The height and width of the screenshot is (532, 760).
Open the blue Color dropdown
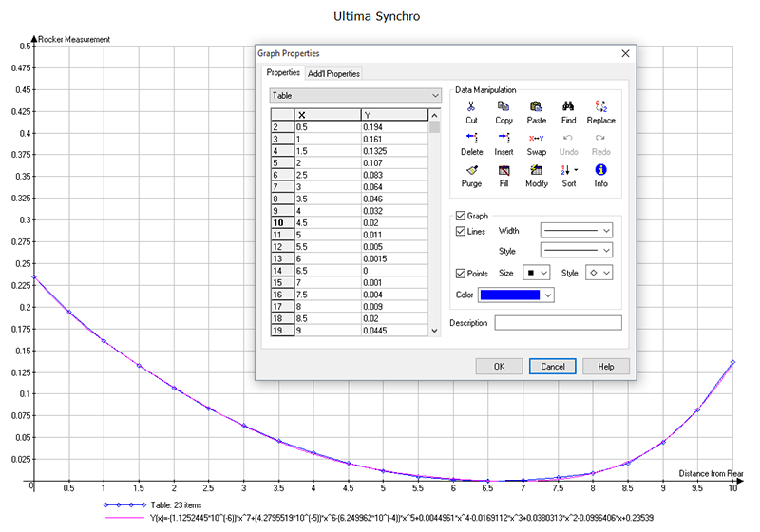click(516, 294)
